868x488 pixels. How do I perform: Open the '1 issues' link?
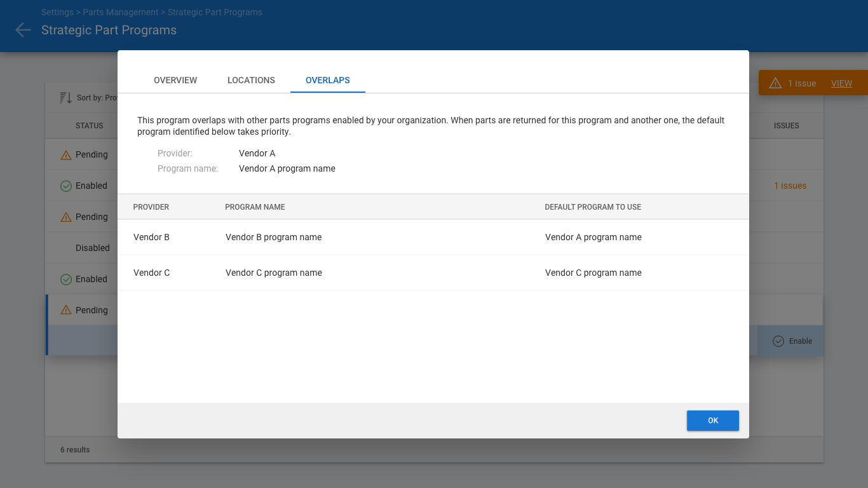pos(790,186)
